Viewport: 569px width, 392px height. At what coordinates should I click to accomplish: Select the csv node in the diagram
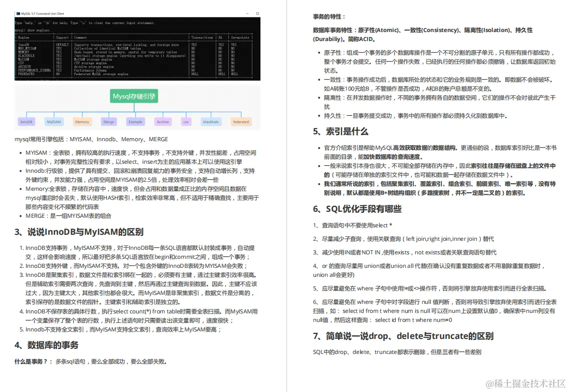click(x=185, y=121)
